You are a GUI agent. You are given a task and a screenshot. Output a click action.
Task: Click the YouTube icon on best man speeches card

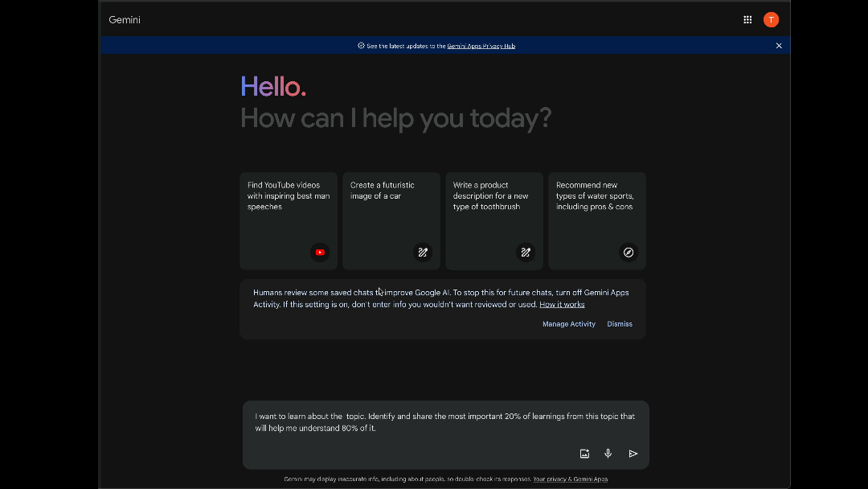pos(319,253)
